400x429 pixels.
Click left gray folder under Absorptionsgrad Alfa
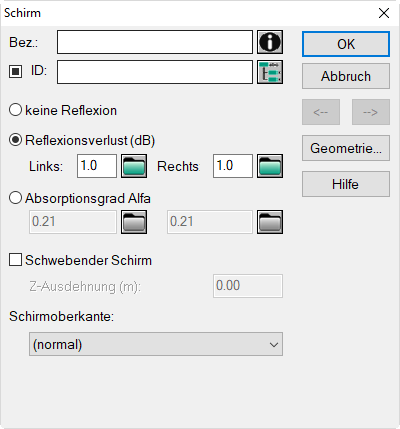point(134,222)
